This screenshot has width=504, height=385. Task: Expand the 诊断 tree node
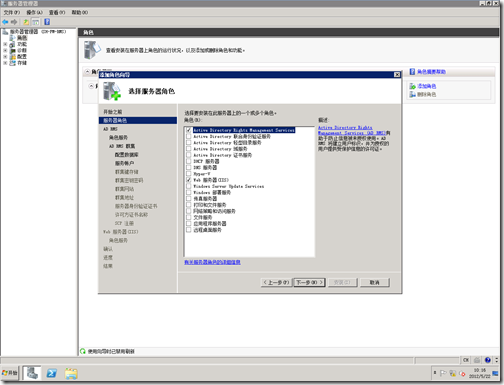click(5, 50)
